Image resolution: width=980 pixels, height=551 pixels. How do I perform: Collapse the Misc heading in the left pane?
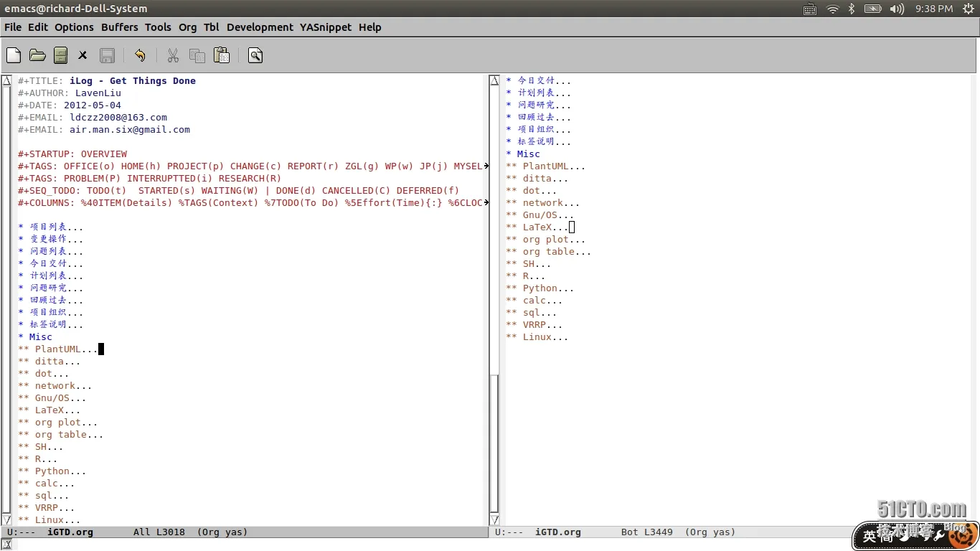35,336
